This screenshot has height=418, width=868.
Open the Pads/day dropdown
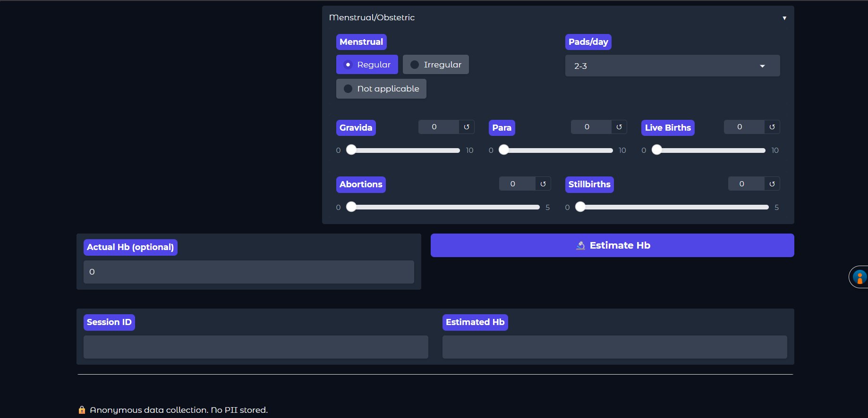click(x=672, y=66)
